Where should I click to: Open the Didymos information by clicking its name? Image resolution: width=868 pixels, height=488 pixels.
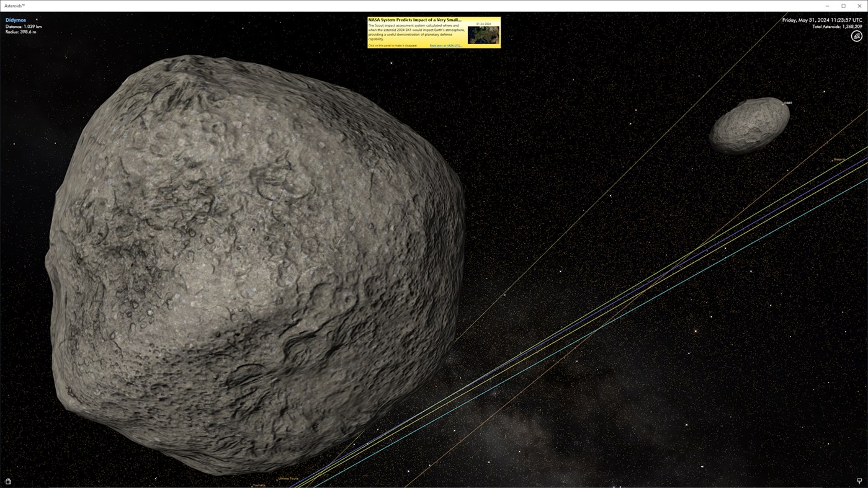16,19
